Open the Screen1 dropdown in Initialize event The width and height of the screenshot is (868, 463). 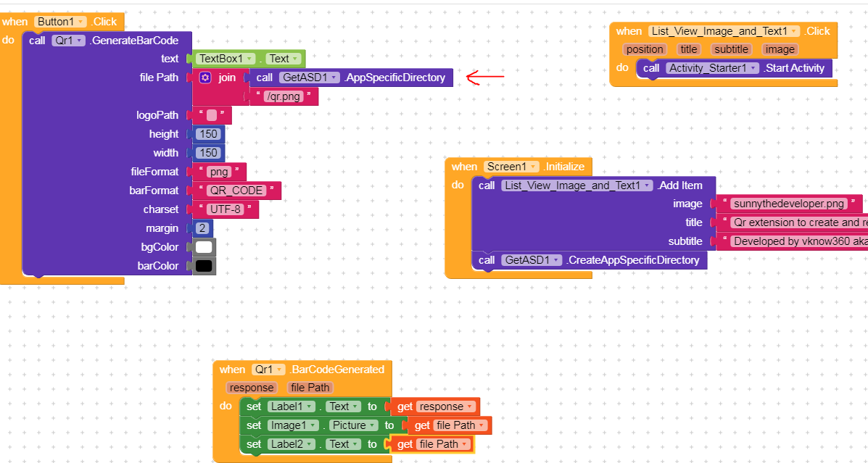511,167
